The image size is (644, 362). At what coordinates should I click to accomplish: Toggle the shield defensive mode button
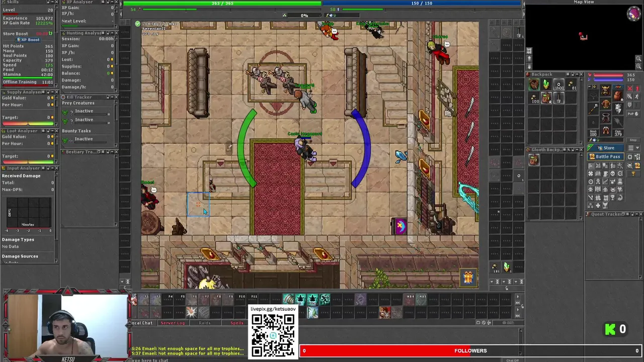click(x=629, y=105)
